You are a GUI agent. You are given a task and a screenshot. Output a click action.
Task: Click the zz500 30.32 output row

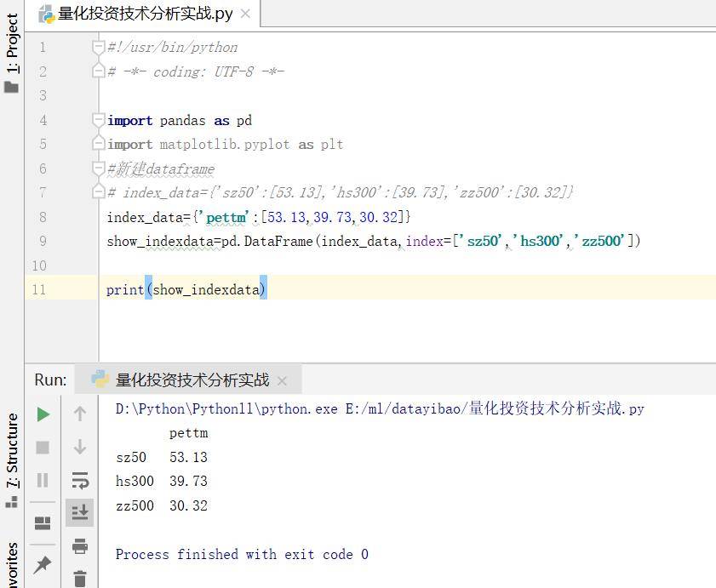(x=162, y=505)
